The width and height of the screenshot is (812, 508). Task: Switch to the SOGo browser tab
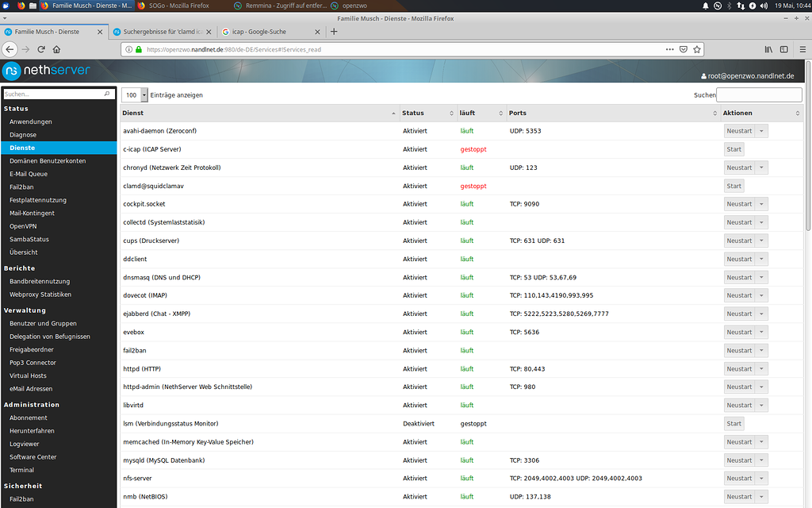point(181,5)
